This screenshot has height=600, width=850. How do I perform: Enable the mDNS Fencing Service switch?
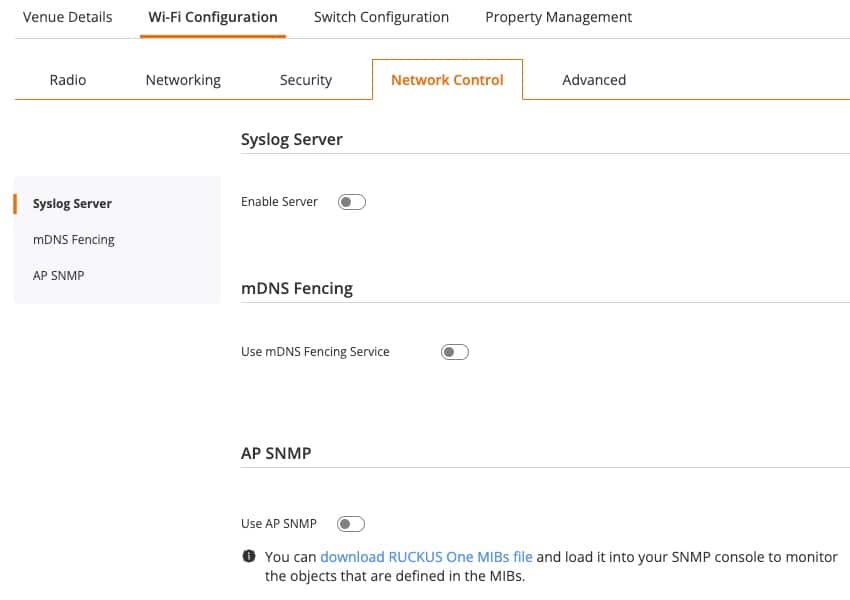pos(455,352)
